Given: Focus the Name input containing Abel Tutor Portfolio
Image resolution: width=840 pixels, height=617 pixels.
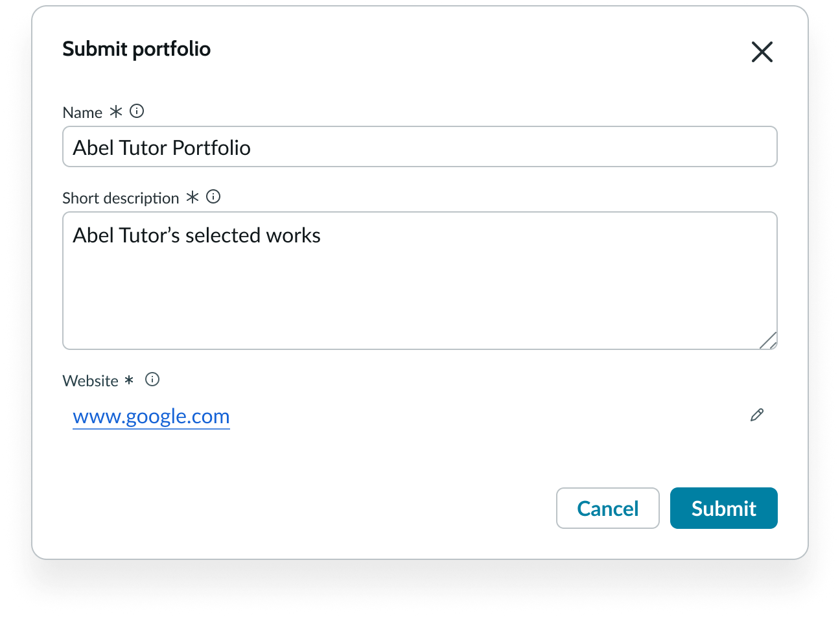Looking at the screenshot, I should (x=420, y=146).
